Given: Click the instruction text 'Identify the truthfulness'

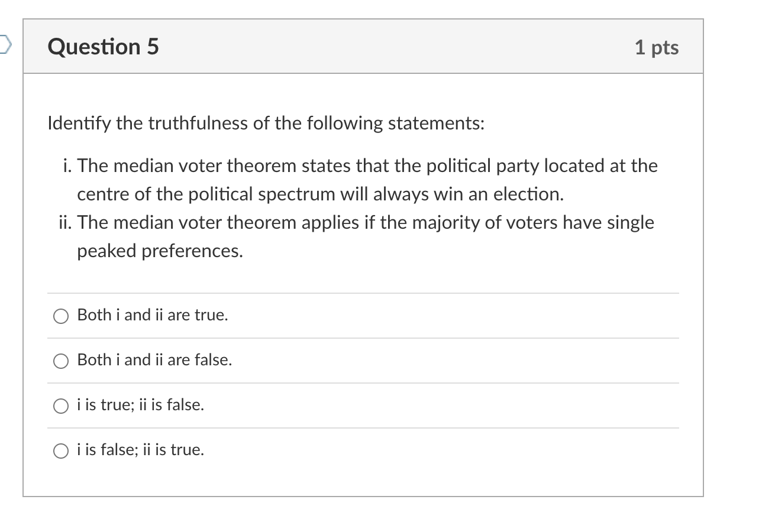Looking at the screenshot, I should (266, 123).
